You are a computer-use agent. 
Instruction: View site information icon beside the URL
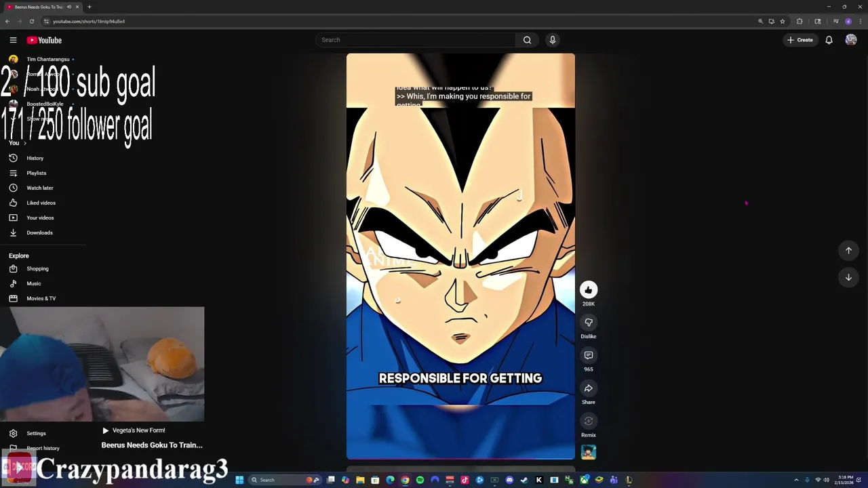(46, 21)
